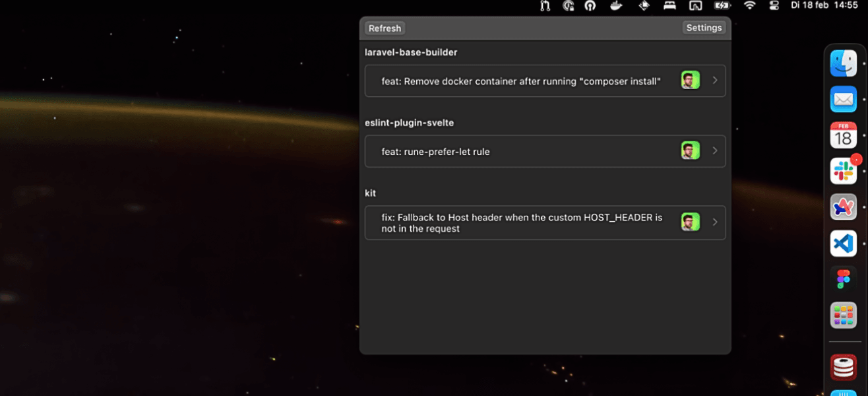Image resolution: width=868 pixels, height=396 pixels.
Task: Click the Wi-Fi status icon
Action: (749, 6)
